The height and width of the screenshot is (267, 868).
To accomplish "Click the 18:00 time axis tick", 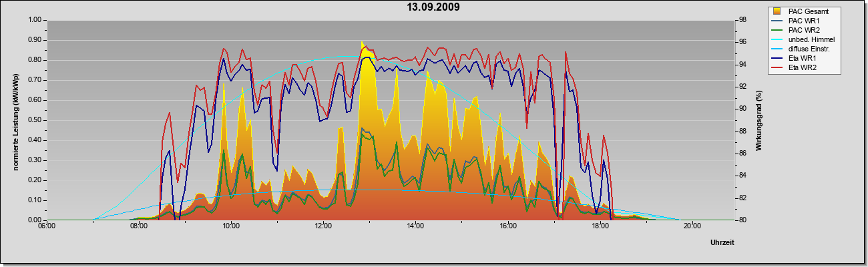I will 599,226.
